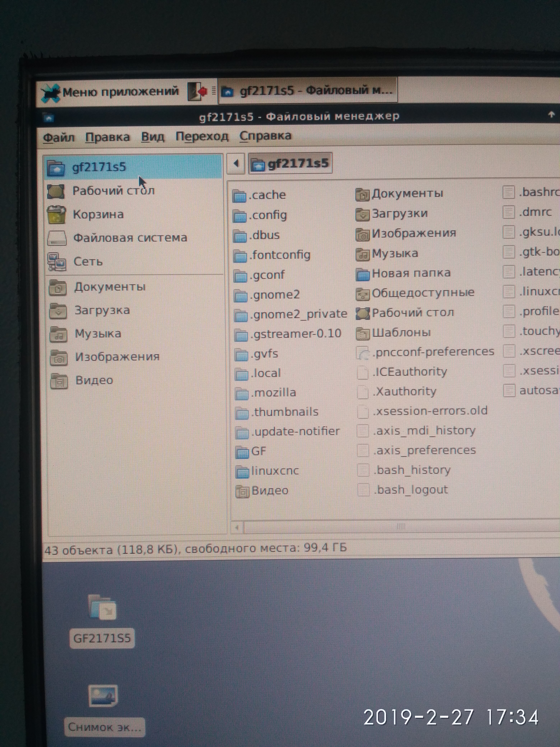
Task: Open GF2171S5 desktop folder icon
Action: pos(103,608)
